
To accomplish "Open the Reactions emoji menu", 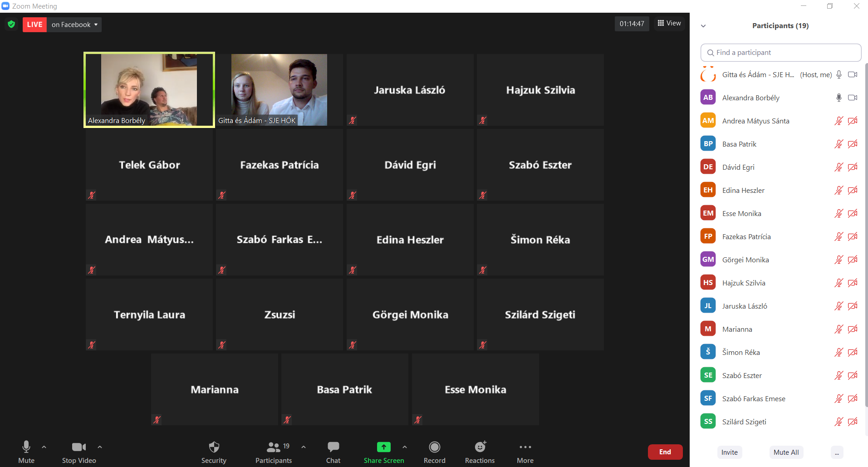I will click(480, 452).
